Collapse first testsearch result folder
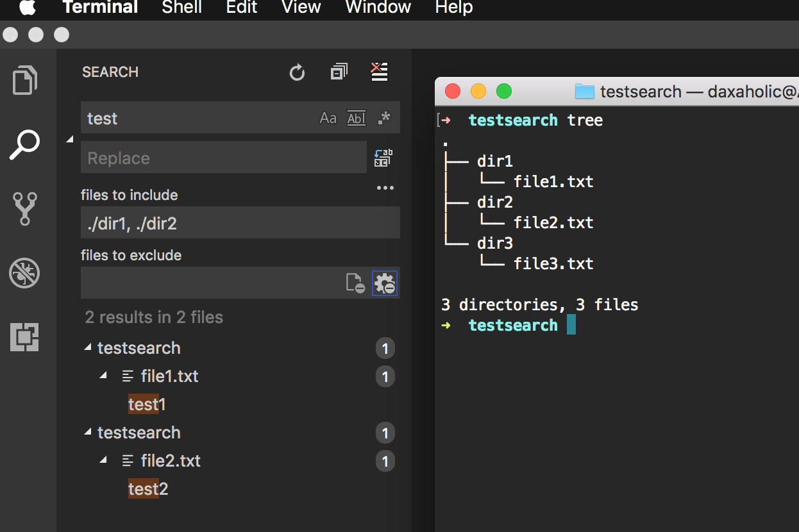The width and height of the screenshot is (799, 532). pyautogui.click(x=88, y=347)
